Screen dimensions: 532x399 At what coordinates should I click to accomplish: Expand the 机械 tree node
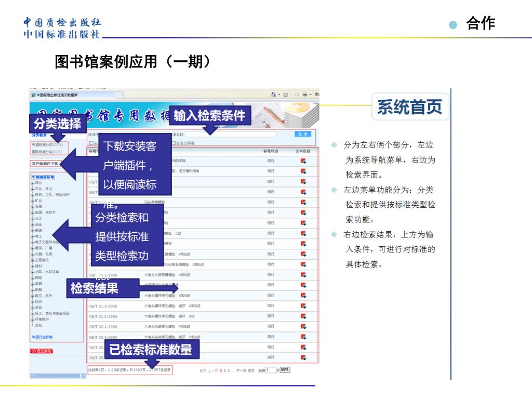[x=33, y=230]
